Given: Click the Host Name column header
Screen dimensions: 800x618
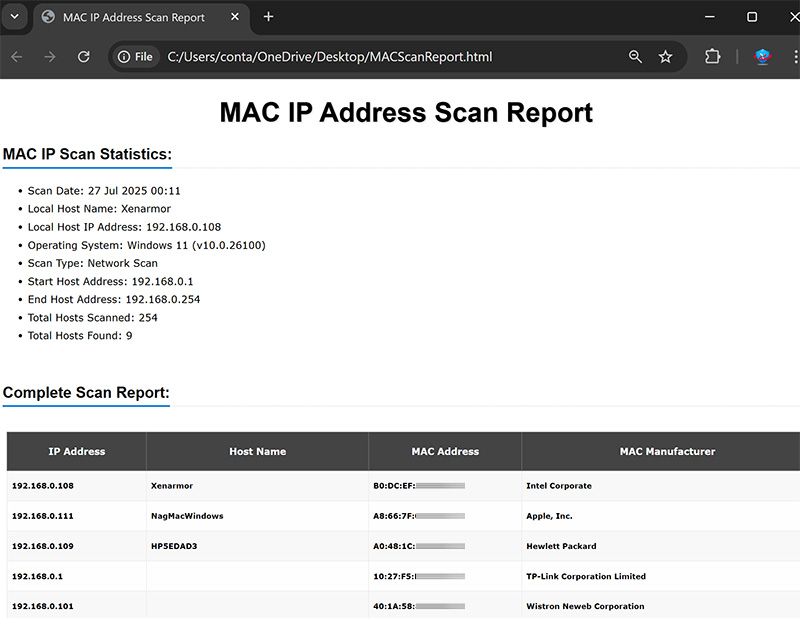Looking at the screenshot, I should (257, 452).
